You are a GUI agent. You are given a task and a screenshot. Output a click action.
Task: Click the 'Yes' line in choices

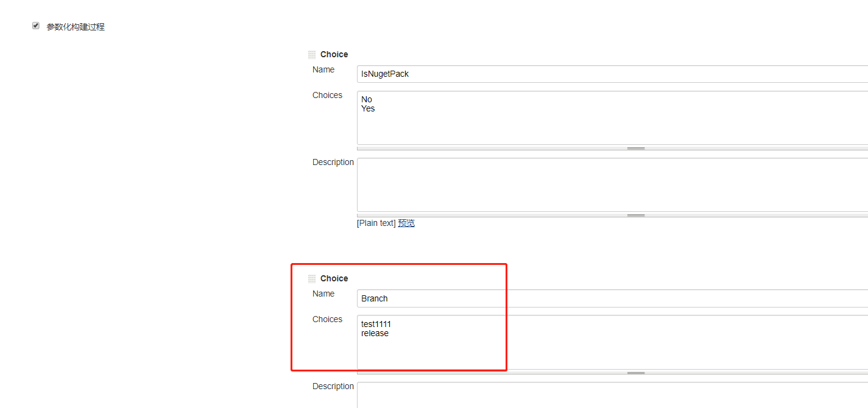click(x=368, y=108)
